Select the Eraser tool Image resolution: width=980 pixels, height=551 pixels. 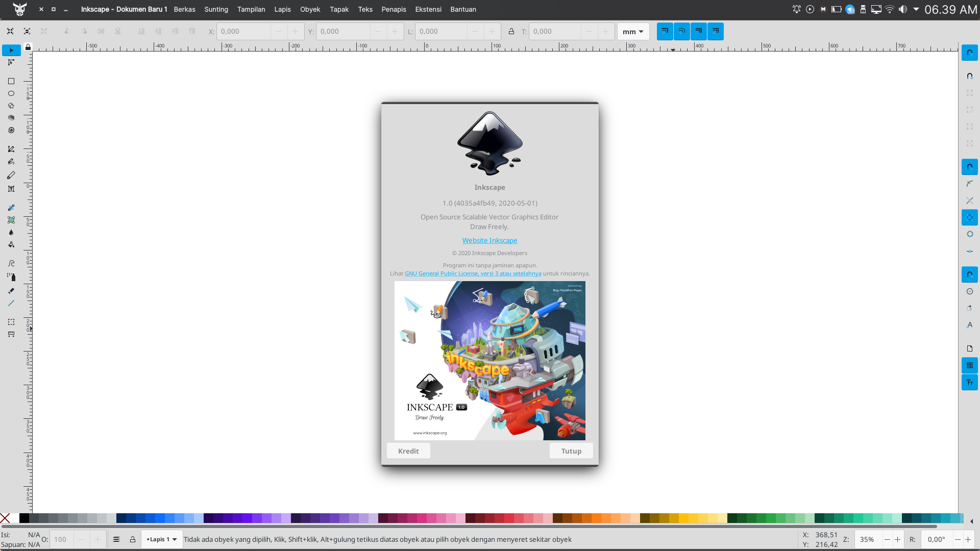pos(11,291)
